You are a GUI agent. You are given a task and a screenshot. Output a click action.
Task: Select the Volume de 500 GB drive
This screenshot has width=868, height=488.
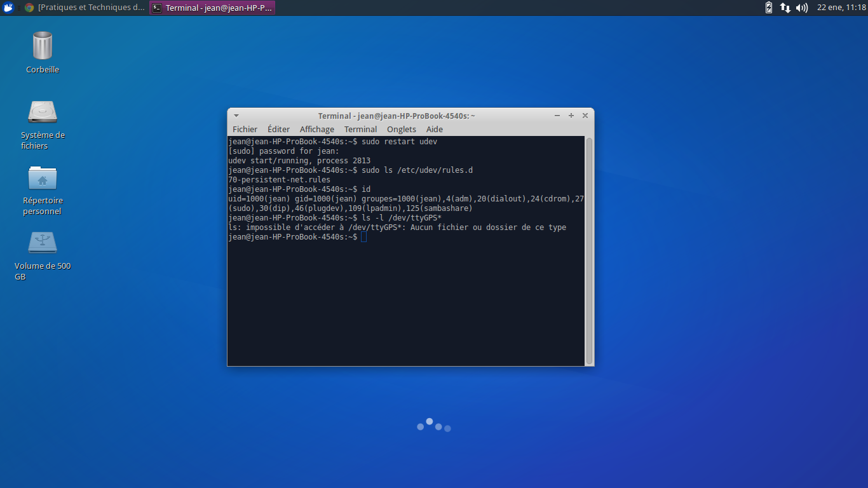coord(43,243)
